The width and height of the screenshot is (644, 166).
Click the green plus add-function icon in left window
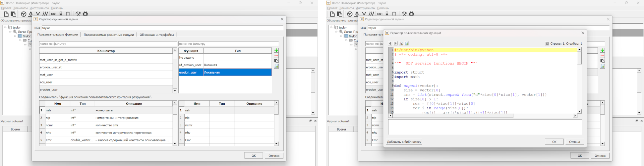tap(276, 50)
